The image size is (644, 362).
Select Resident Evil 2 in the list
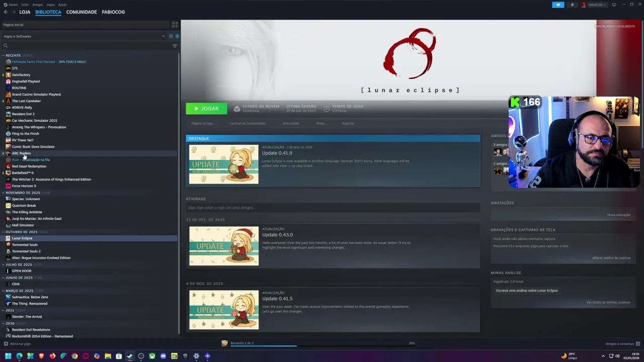tap(23, 114)
